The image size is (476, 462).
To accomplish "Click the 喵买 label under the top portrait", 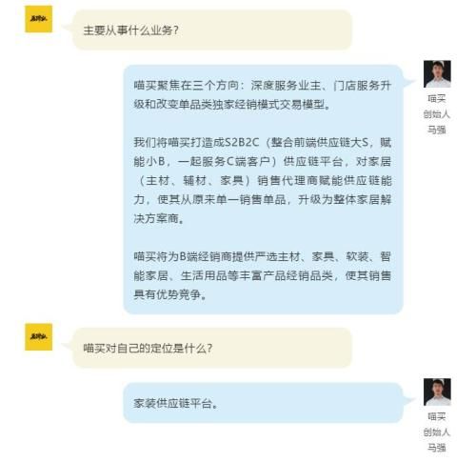I will [437, 98].
